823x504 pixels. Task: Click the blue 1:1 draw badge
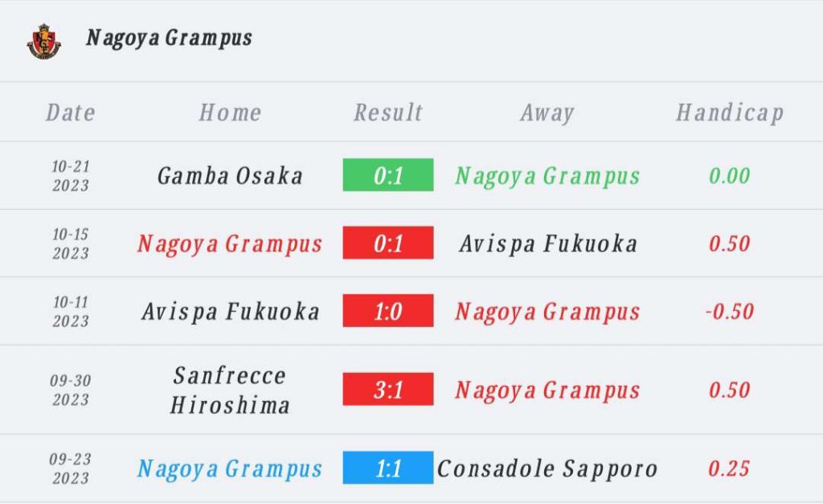point(388,467)
